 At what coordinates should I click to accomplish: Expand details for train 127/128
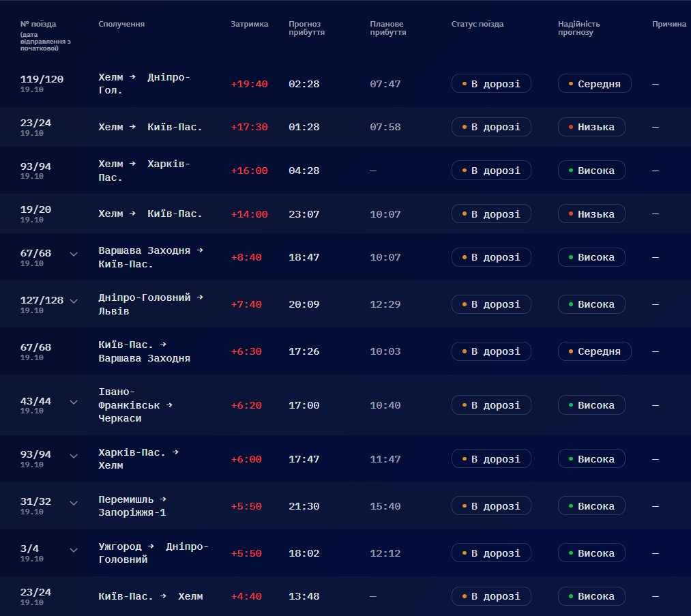coord(74,301)
